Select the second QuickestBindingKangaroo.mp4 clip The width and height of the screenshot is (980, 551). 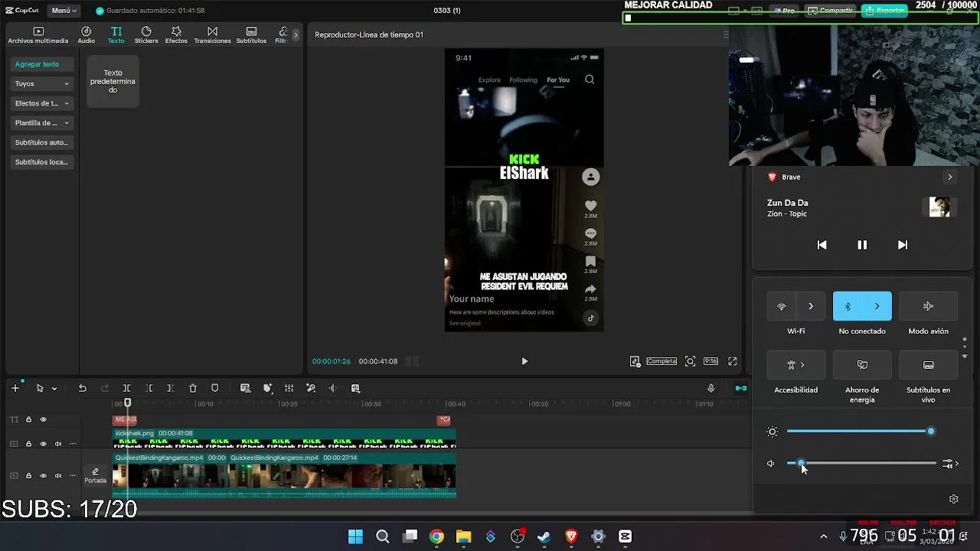pos(341,474)
